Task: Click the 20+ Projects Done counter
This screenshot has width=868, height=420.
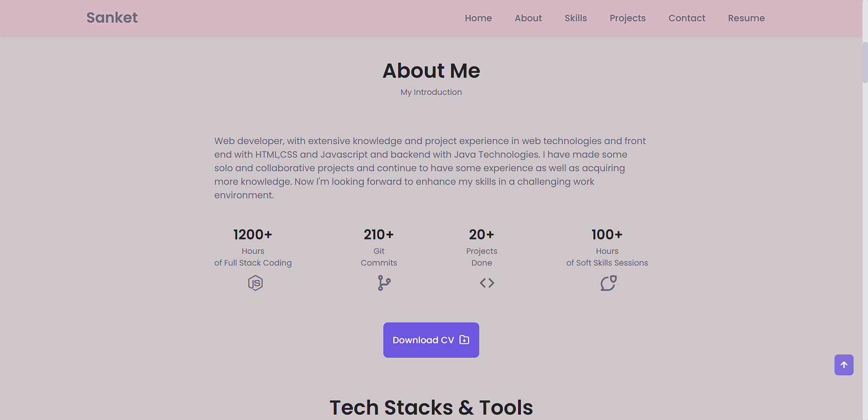Action: pyautogui.click(x=481, y=234)
